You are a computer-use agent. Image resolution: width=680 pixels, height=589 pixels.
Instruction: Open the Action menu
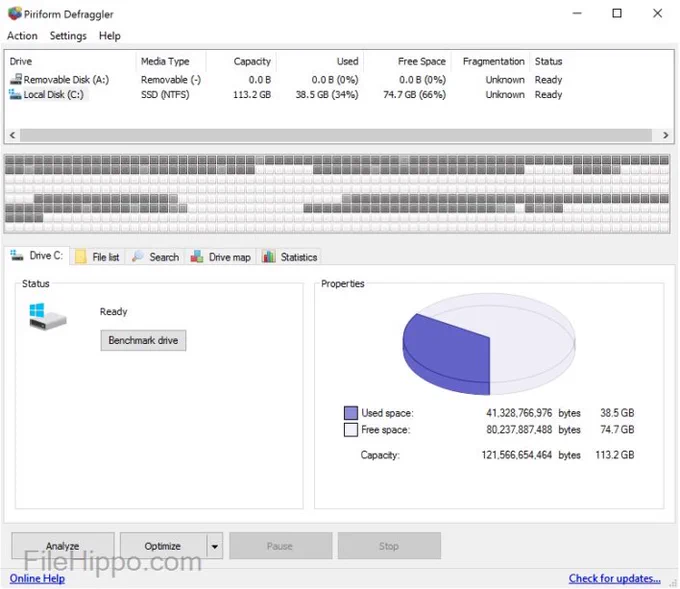(22, 36)
